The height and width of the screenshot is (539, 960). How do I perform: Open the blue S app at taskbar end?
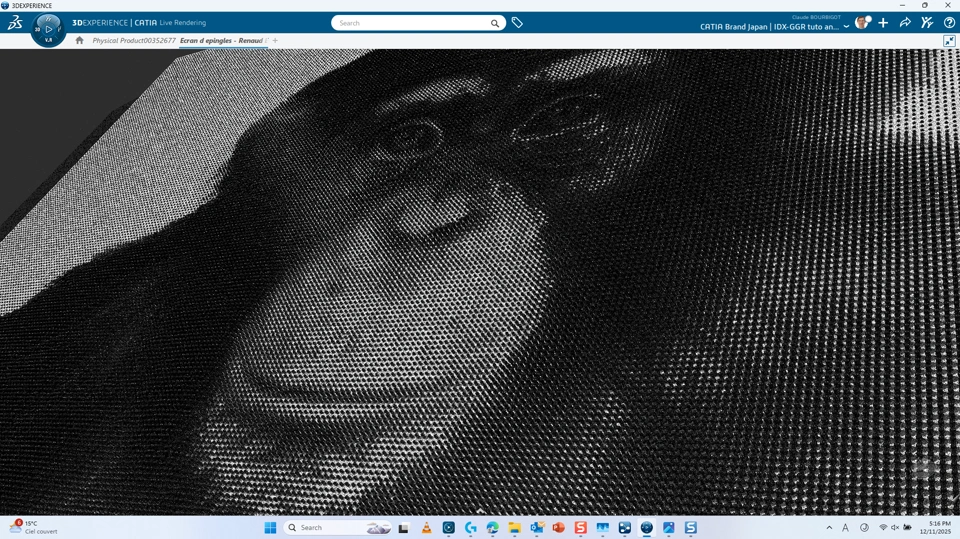click(x=691, y=528)
